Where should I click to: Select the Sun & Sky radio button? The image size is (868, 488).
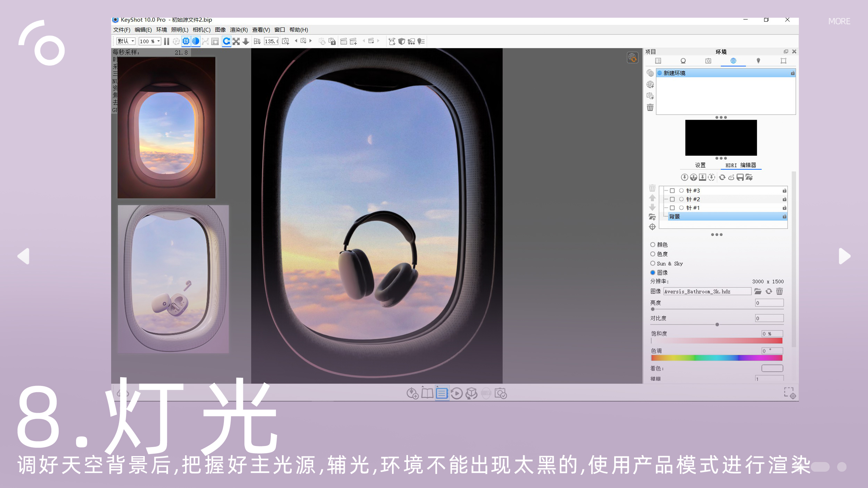pos(653,263)
